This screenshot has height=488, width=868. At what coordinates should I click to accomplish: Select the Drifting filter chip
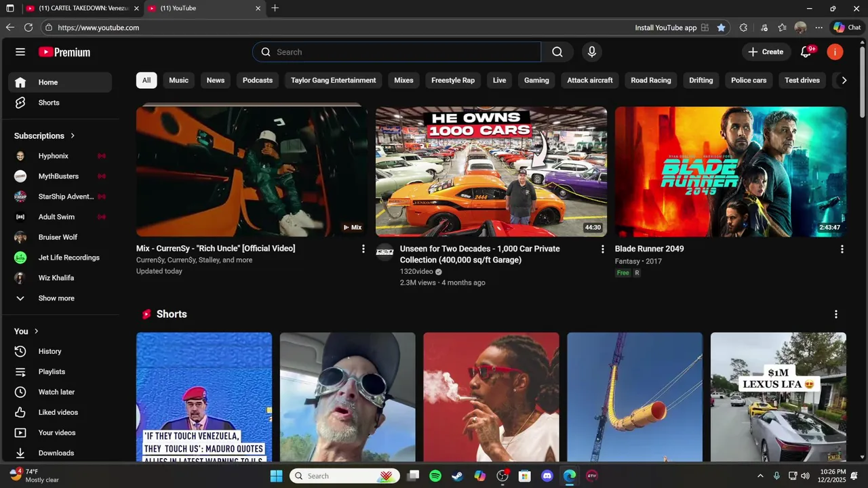701,81
